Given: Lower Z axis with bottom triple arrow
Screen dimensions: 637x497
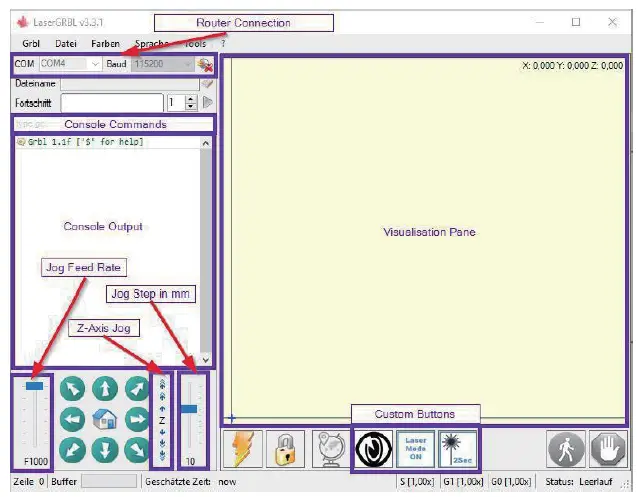Looking at the screenshot, I should point(162,456).
